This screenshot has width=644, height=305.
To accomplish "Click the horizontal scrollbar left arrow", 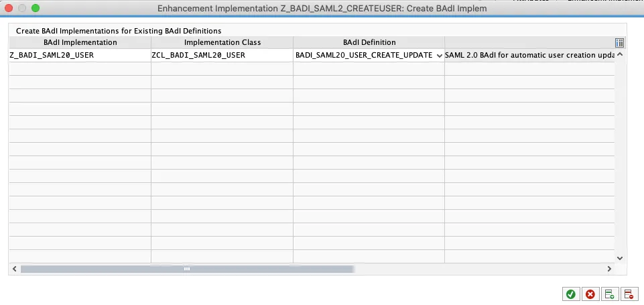I will [x=14, y=269].
